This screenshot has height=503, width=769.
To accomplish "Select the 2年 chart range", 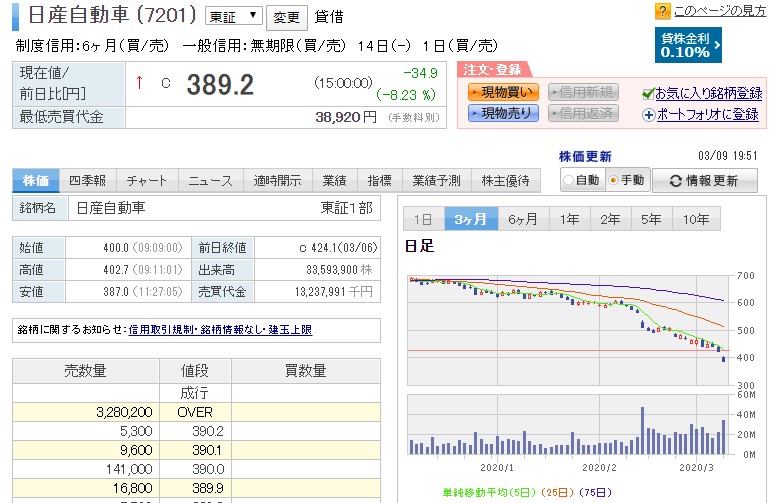I will tap(610, 219).
